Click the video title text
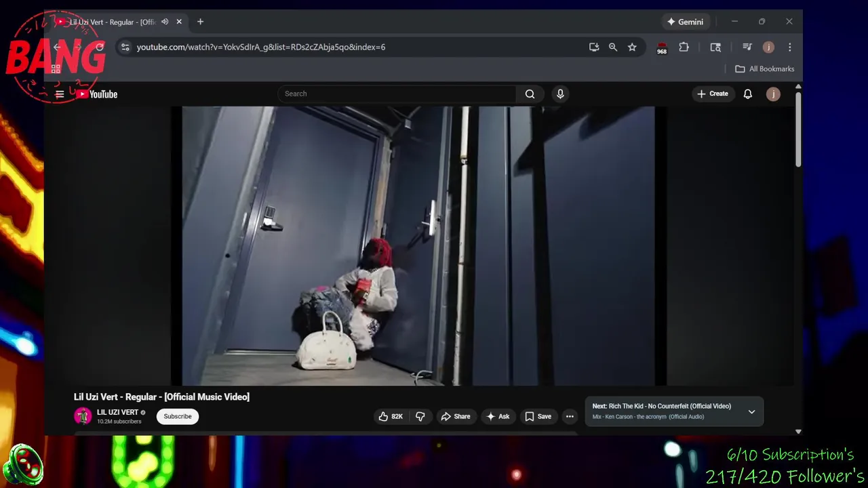 (x=161, y=396)
